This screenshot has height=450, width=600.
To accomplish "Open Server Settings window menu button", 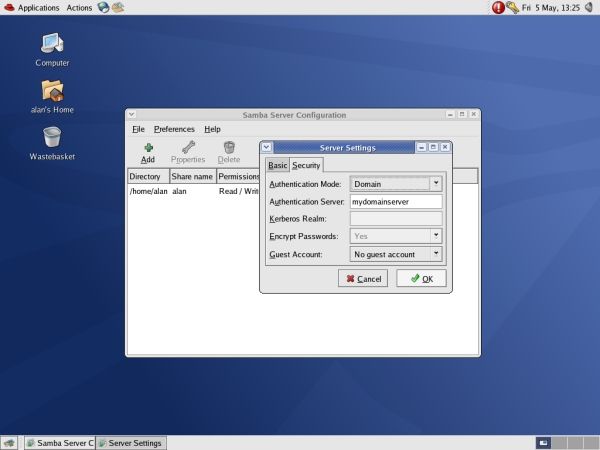I will pos(267,147).
